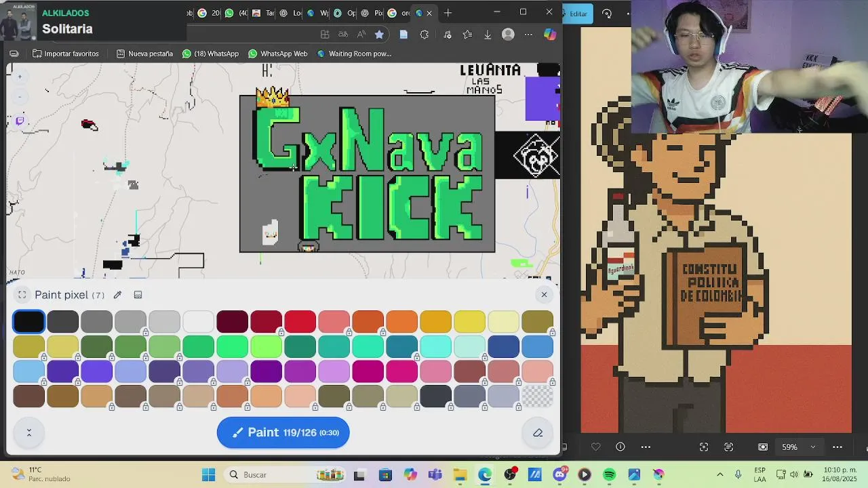Open image info icon in Photos viewer

coord(620,447)
